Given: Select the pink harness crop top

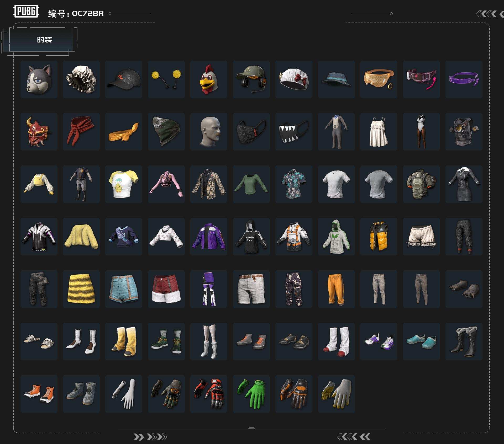Looking at the screenshot, I should tap(166, 184).
